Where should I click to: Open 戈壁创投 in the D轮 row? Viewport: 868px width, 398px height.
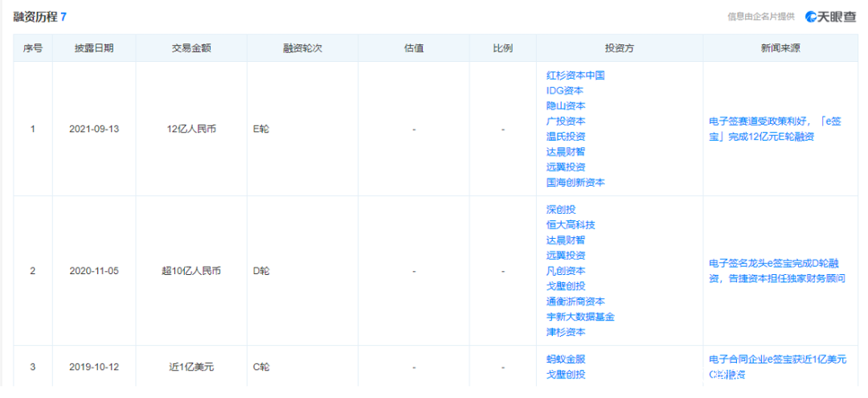pos(566,285)
